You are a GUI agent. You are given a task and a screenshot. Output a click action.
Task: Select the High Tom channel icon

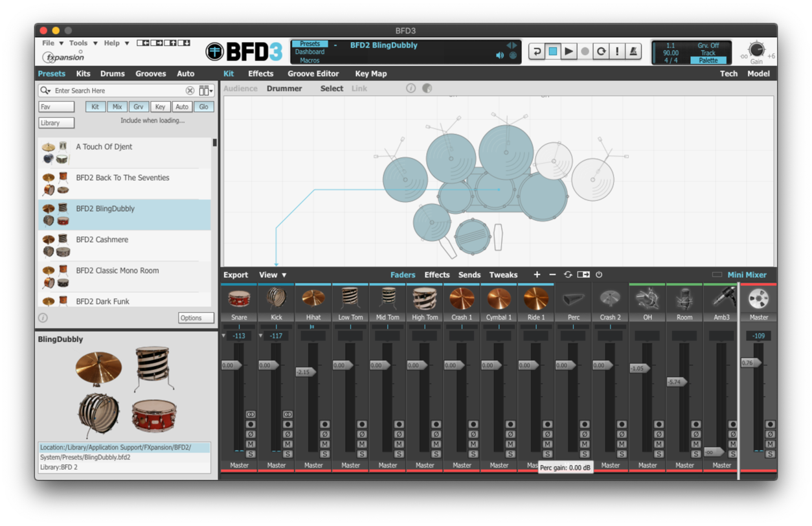click(425, 299)
